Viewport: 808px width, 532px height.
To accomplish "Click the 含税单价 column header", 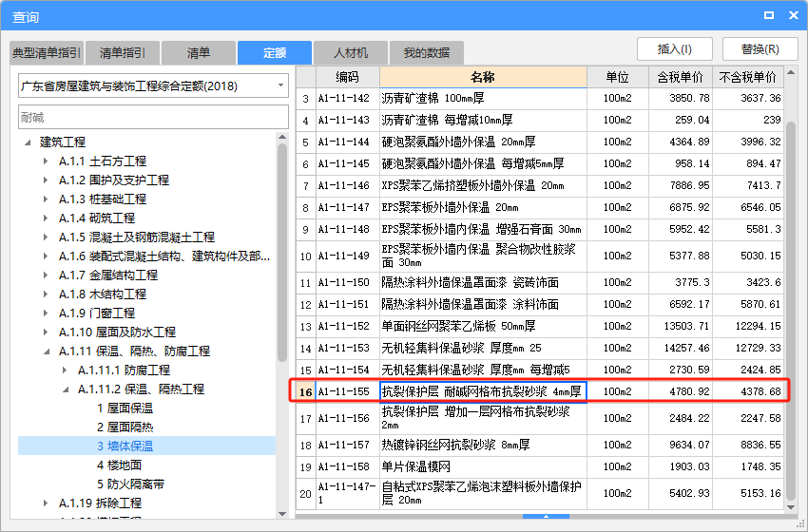I will pos(681,77).
